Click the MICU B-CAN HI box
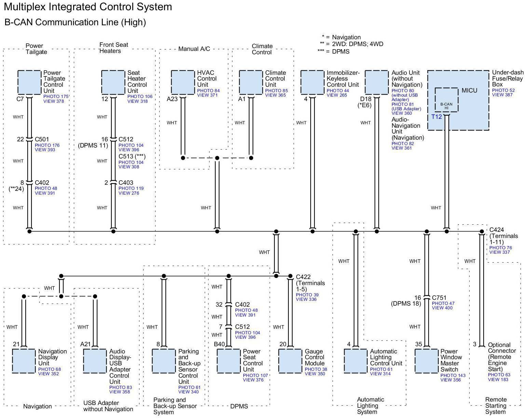This screenshot has height=420, width=527. 446,100
